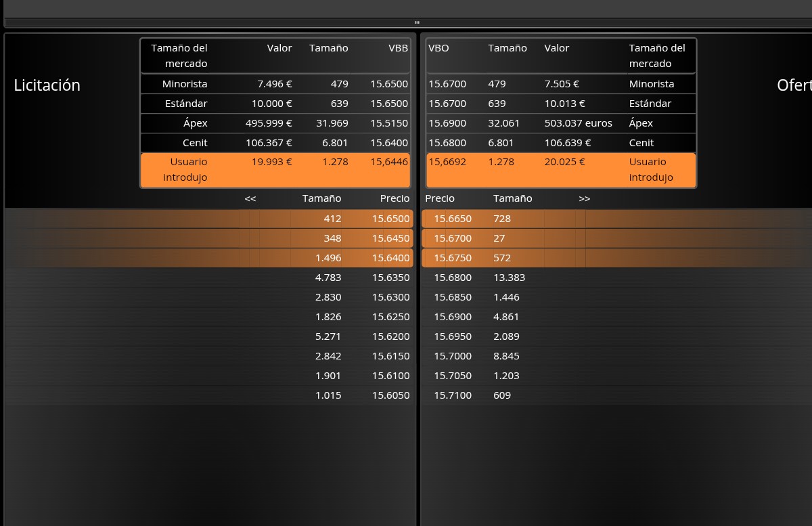Select the Cenit offer row

coord(560,143)
